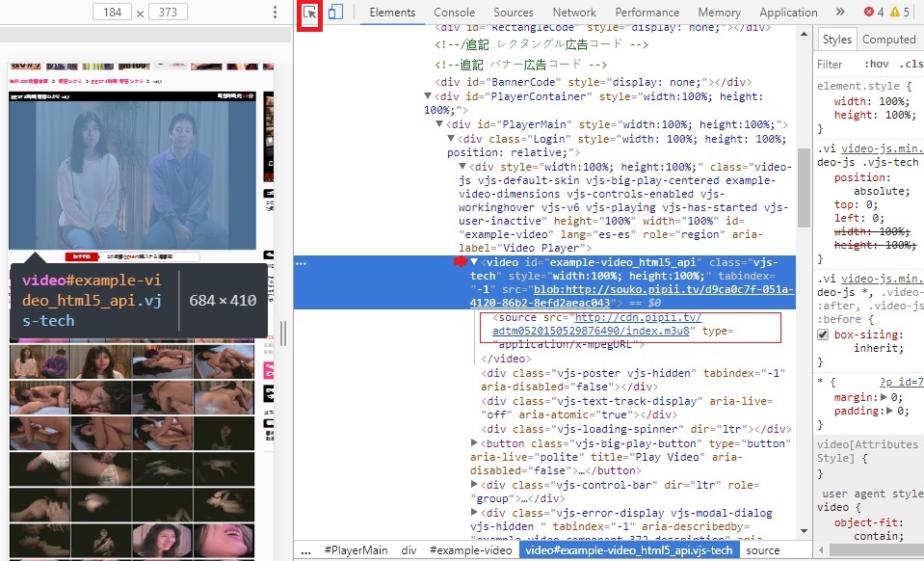Viewport: 924px width, 561px height.
Task: Collapse the PlayerMain div node
Action: [x=439, y=123]
